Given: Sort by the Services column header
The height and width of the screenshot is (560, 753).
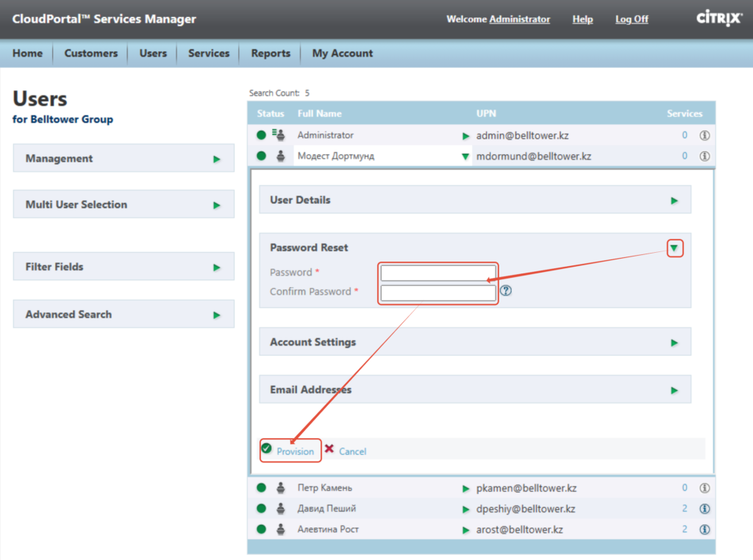Looking at the screenshot, I should point(685,114).
